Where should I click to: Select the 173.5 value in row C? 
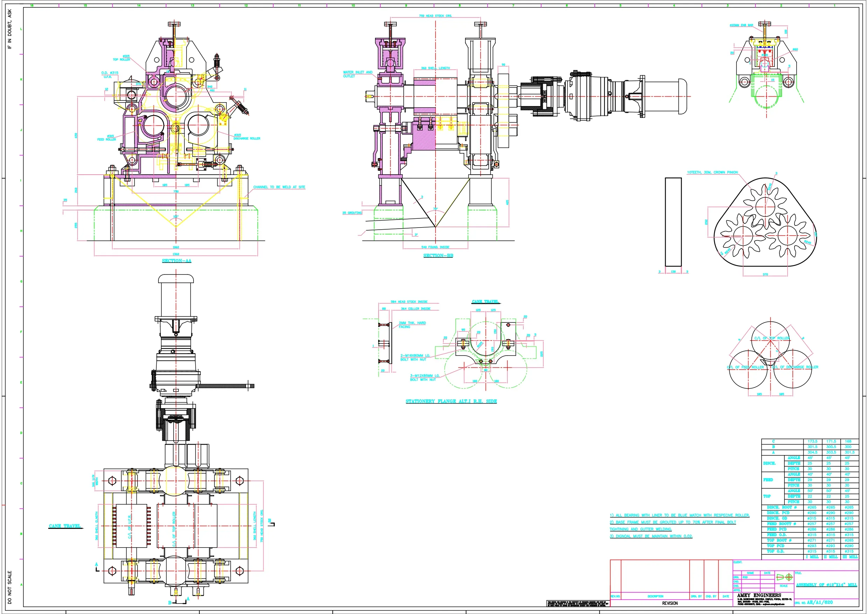(812, 441)
